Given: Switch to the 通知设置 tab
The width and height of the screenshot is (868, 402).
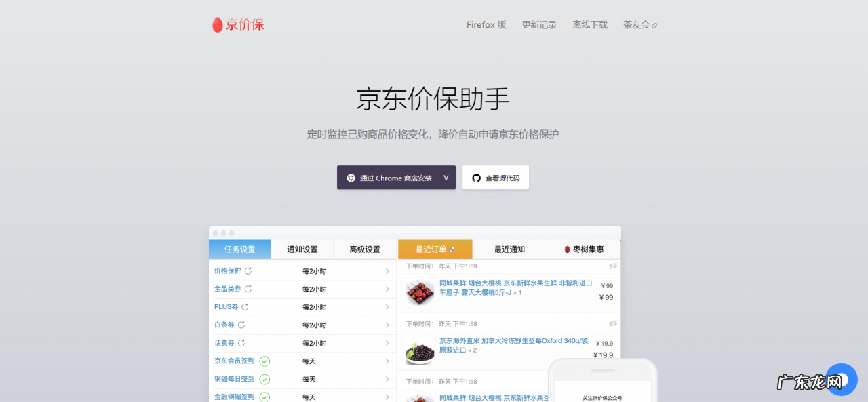Looking at the screenshot, I should pyautogui.click(x=302, y=249).
